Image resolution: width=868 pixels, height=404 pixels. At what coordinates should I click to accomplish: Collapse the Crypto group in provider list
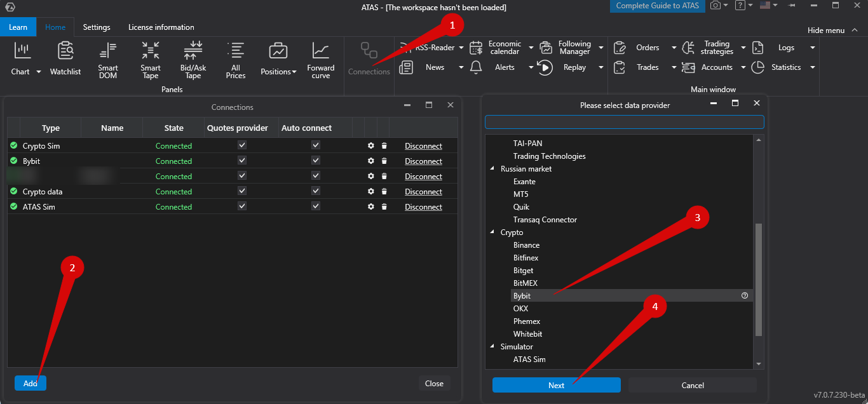(x=492, y=232)
